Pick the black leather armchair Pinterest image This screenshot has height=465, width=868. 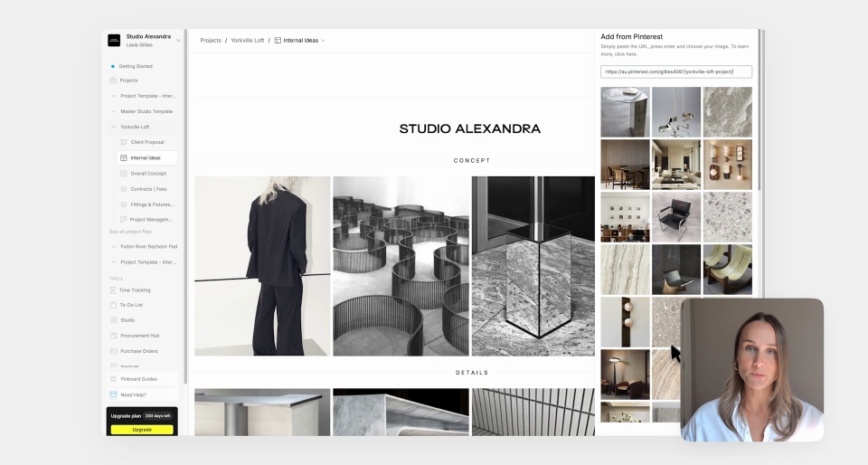point(676,217)
